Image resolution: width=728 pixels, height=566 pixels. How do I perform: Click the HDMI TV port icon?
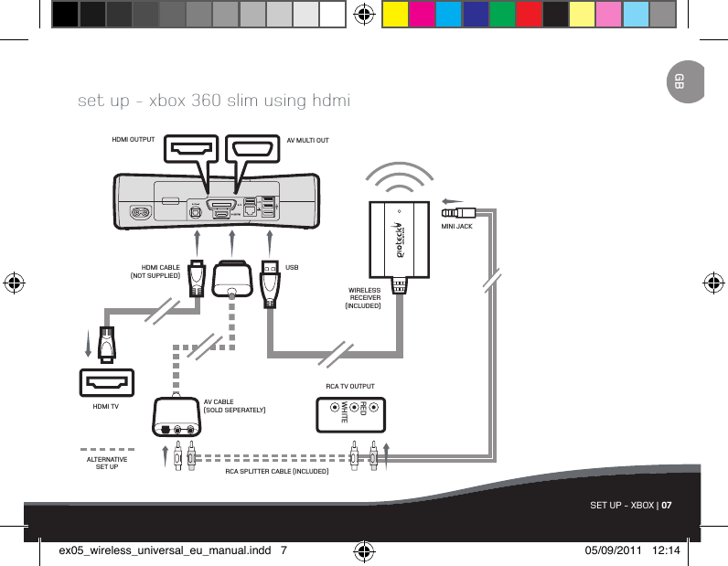click(x=107, y=382)
